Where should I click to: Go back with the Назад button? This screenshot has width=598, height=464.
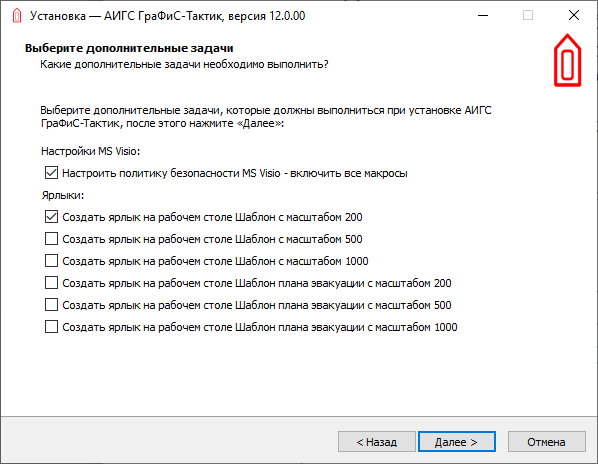pos(376,442)
